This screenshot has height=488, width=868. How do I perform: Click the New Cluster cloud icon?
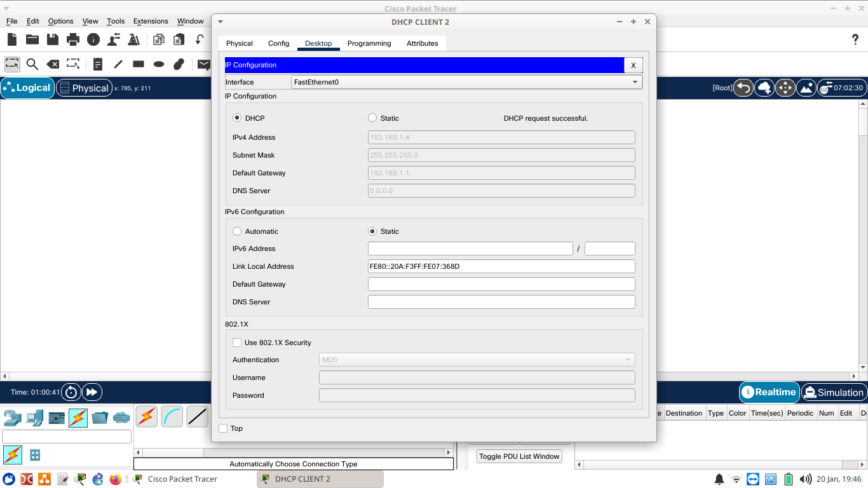coord(764,88)
